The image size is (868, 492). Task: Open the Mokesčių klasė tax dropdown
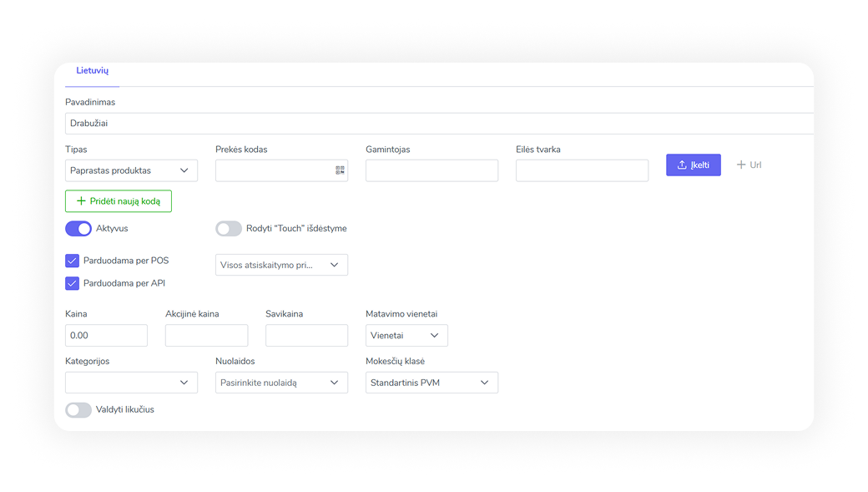coord(431,383)
